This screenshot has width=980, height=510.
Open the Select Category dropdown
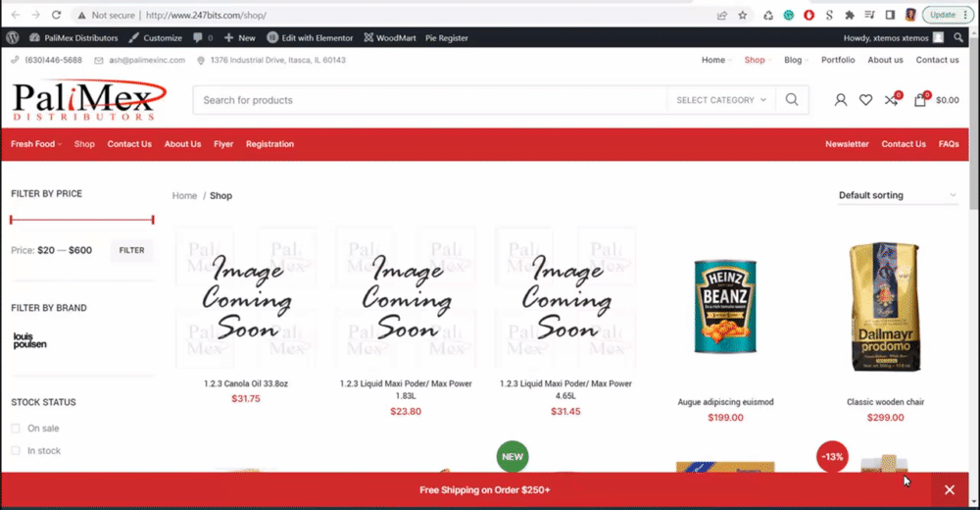tap(721, 100)
